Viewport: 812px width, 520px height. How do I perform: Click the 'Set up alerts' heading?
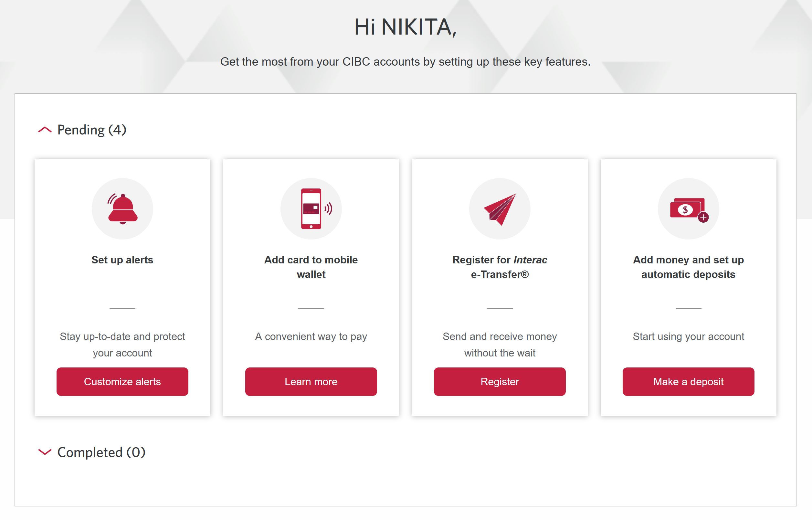tap(122, 260)
